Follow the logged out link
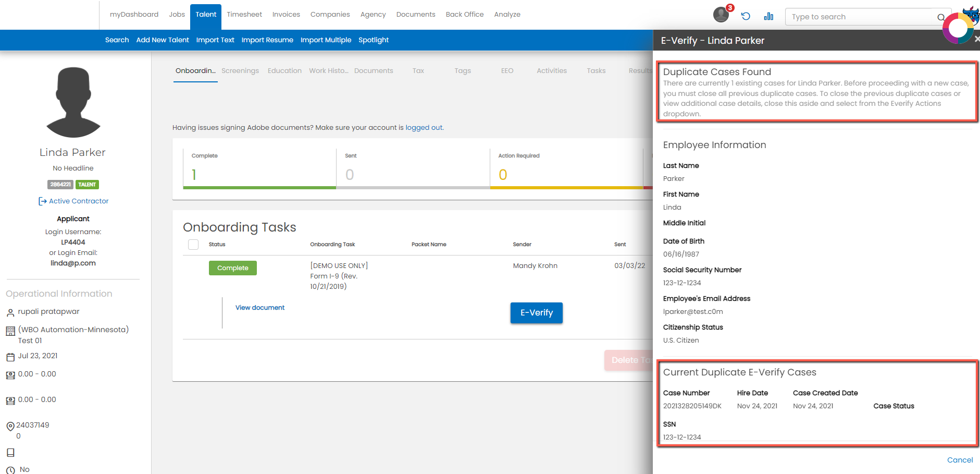The image size is (980, 474). tap(424, 128)
